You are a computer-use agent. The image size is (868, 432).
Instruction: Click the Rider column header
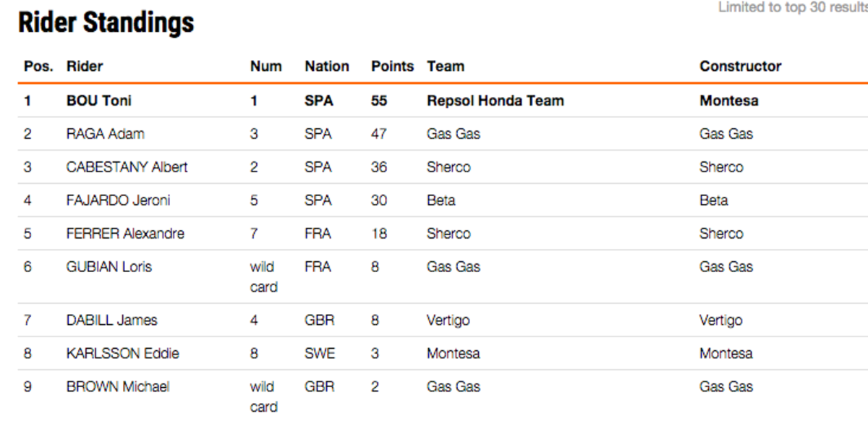[x=85, y=66]
